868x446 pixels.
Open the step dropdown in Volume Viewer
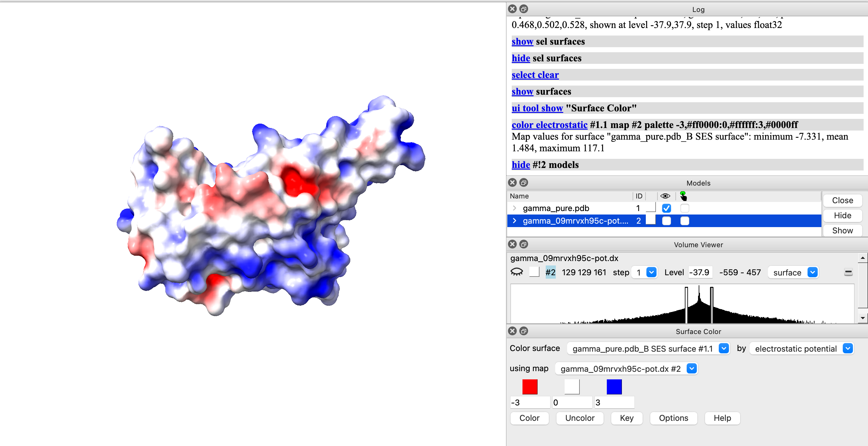(644, 272)
